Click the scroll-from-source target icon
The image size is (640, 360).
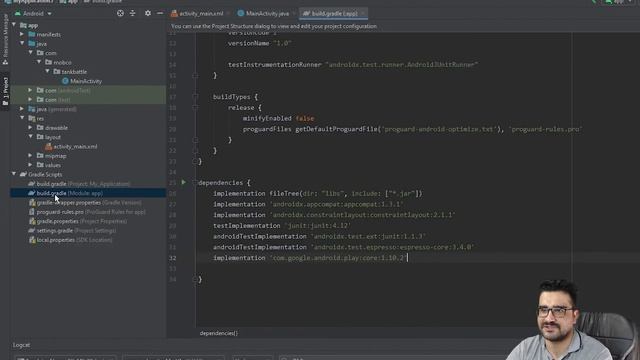[x=120, y=13]
